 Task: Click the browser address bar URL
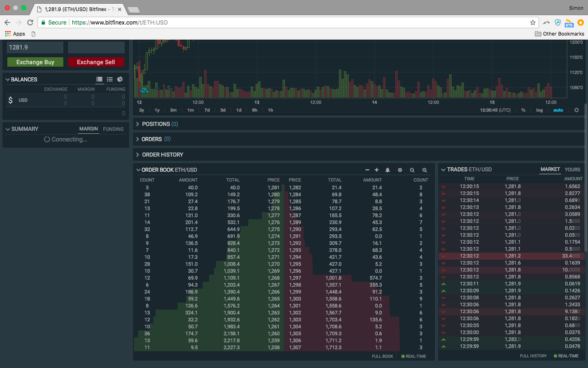pos(120,22)
